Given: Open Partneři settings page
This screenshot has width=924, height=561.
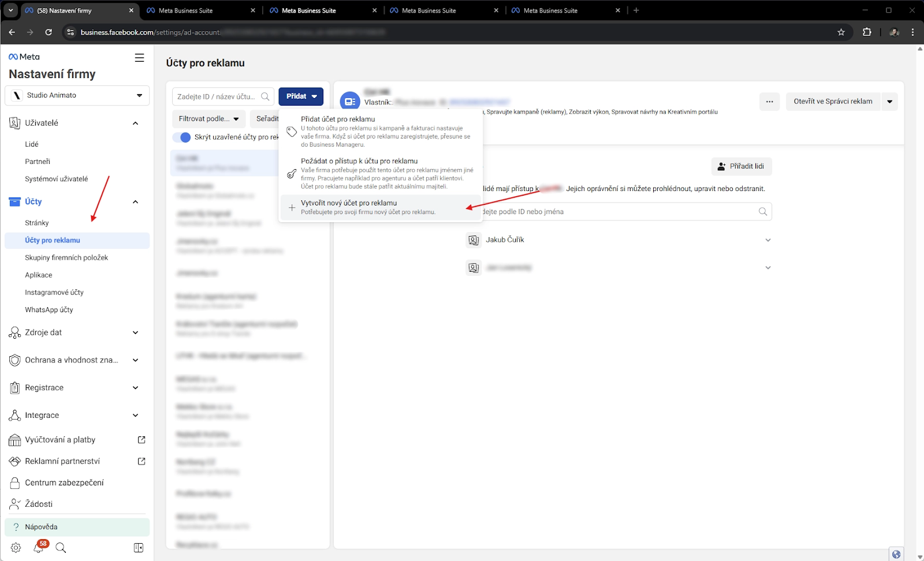Looking at the screenshot, I should point(38,162).
